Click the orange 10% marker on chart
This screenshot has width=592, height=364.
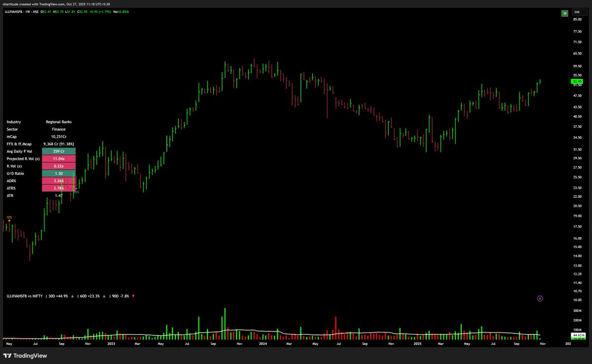coord(9,218)
